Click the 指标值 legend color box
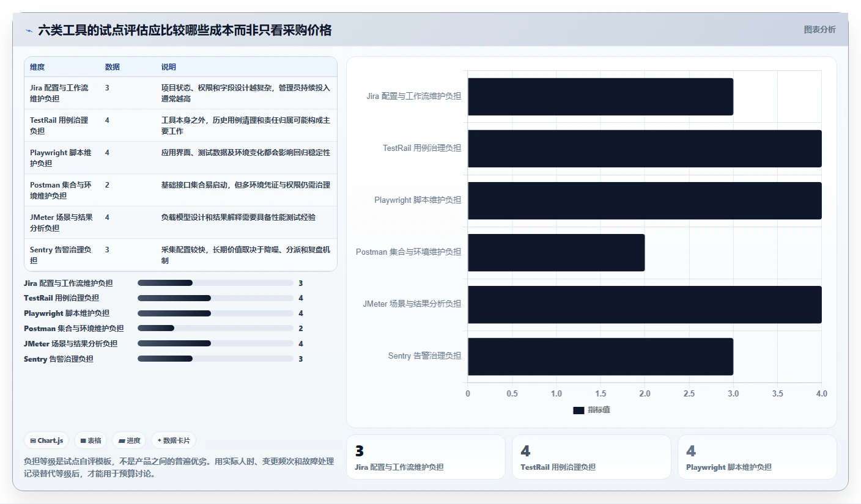Screen dimensions: 861x504 click(578, 411)
